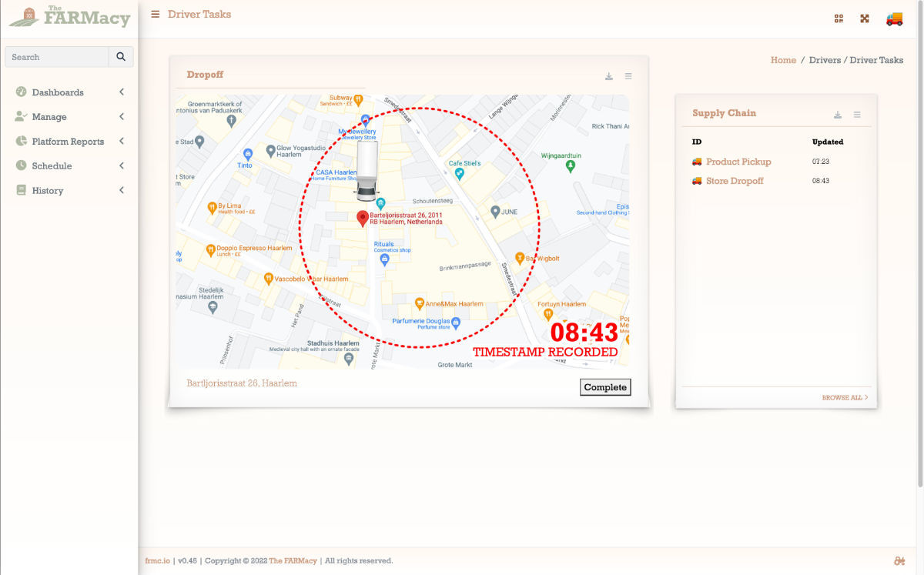Focus the sidebar Search input field
The image size is (924, 575).
pos(57,57)
